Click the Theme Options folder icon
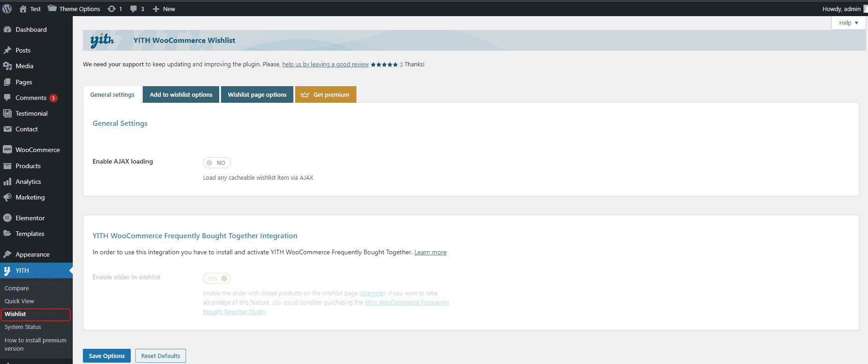This screenshot has width=868, height=364. 52,8
